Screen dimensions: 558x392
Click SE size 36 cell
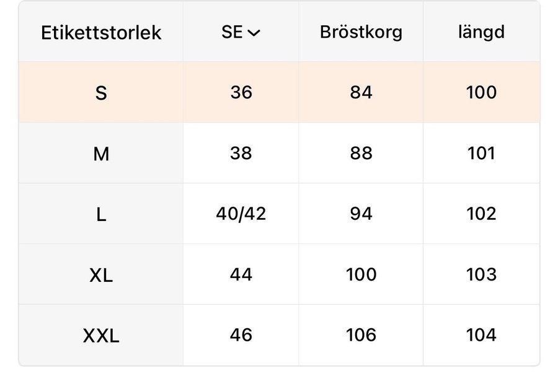click(x=241, y=92)
